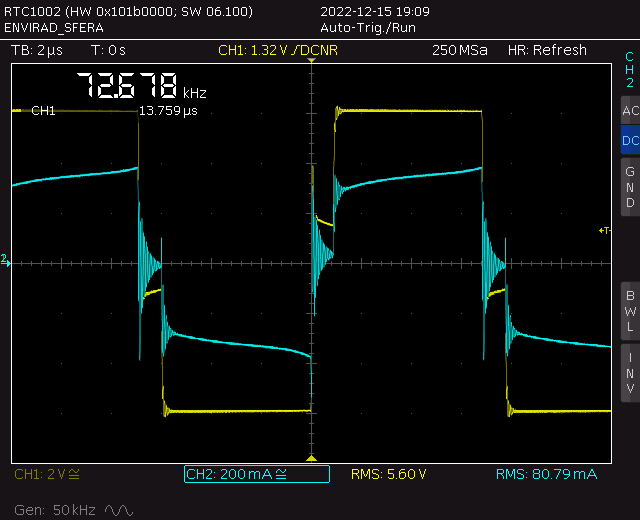Viewport: 640px width, 520px height.
Task: Click the top trigger position triangle
Action: tap(311, 60)
